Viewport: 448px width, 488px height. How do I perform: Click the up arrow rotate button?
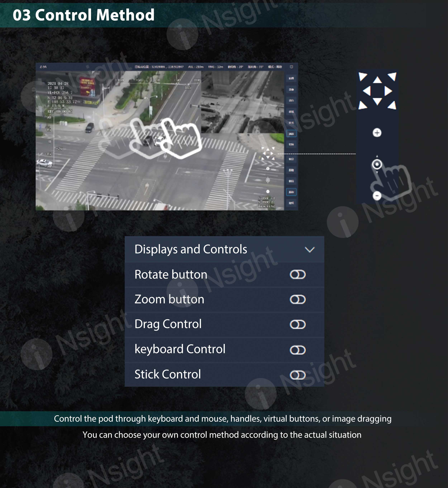377,80
